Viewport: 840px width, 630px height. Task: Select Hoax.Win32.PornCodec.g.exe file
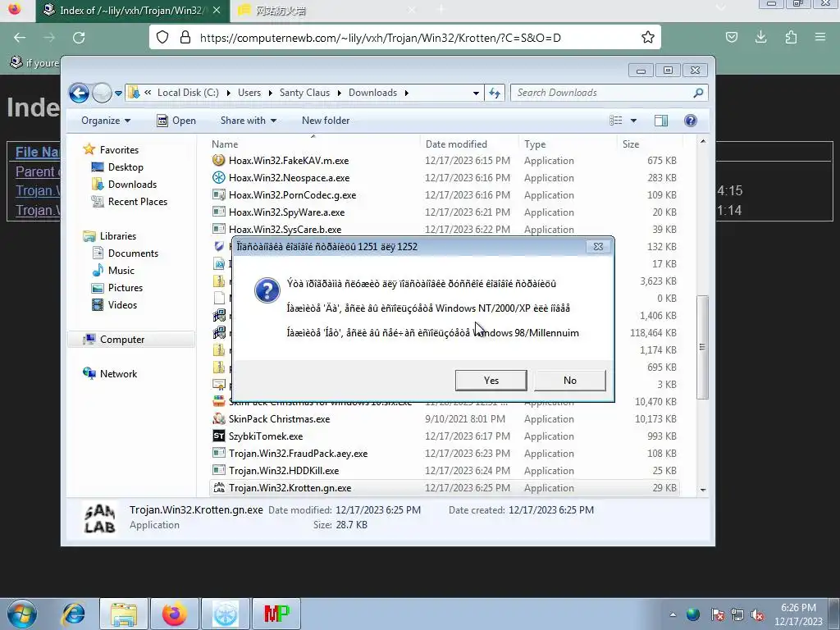click(x=445, y=195)
